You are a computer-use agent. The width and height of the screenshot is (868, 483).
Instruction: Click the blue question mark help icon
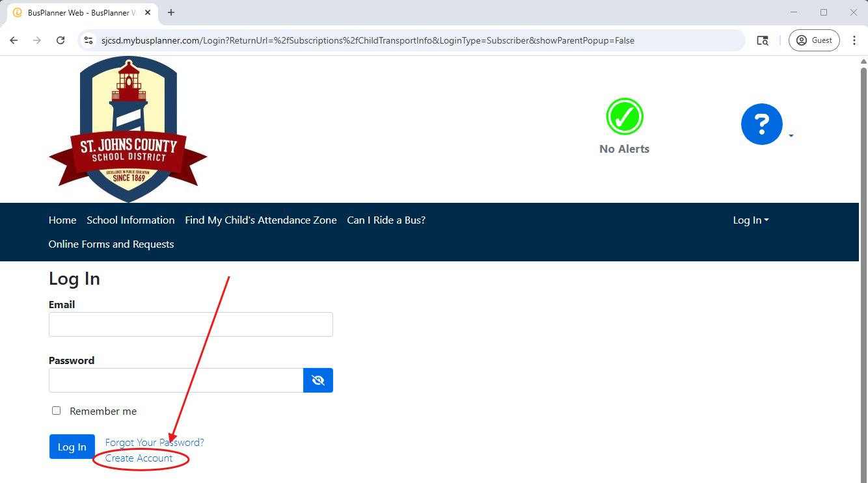tap(761, 124)
